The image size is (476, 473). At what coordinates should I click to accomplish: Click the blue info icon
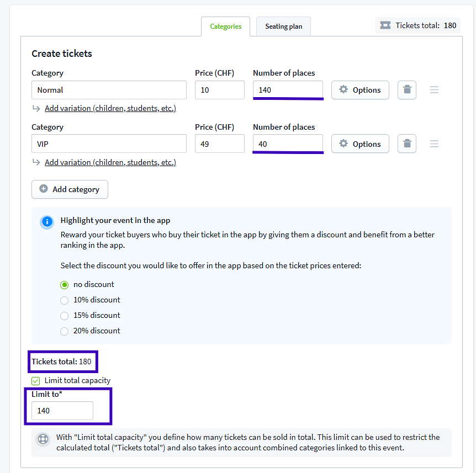(x=47, y=222)
